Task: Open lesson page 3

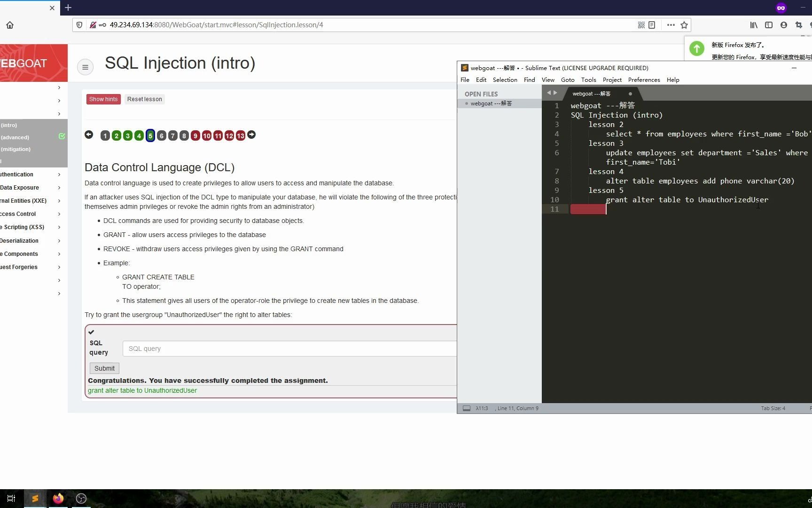Action: [128, 136]
